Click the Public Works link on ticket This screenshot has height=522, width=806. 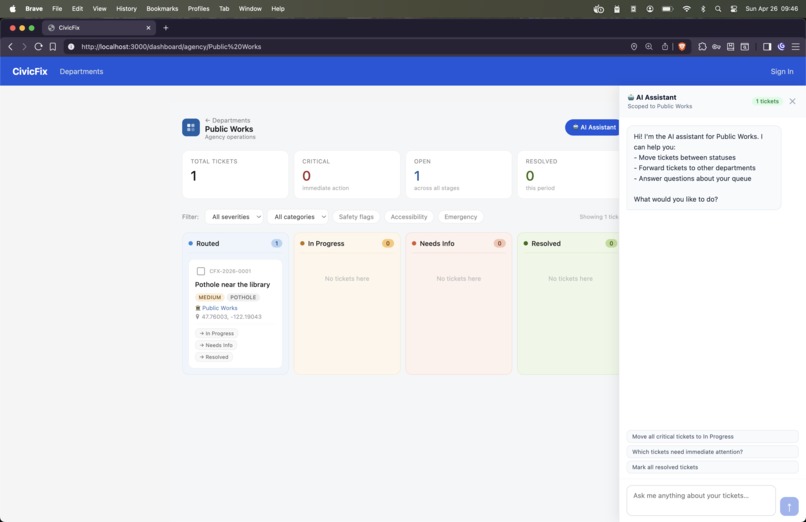[x=219, y=308]
